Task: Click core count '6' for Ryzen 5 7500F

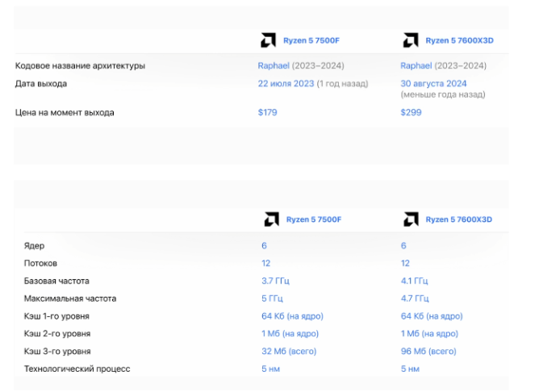Action: pos(264,246)
